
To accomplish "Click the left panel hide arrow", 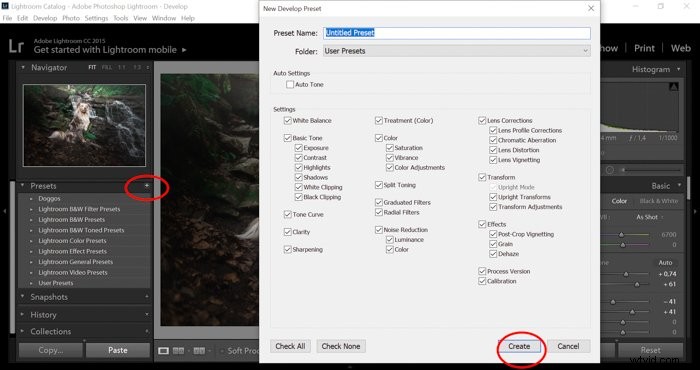I will pyautogui.click(x=4, y=211).
